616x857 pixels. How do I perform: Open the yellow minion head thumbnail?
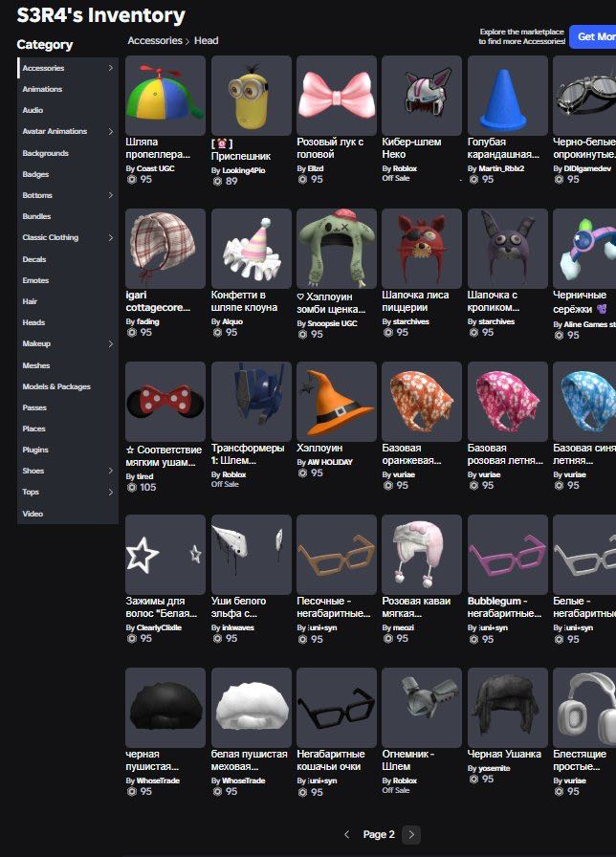tap(251, 95)
